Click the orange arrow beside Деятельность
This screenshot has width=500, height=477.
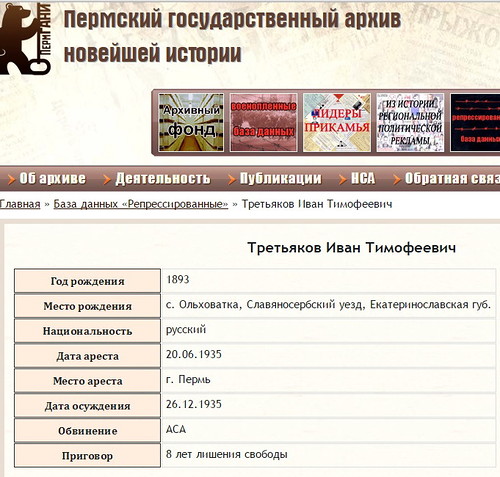pos(107,179)
